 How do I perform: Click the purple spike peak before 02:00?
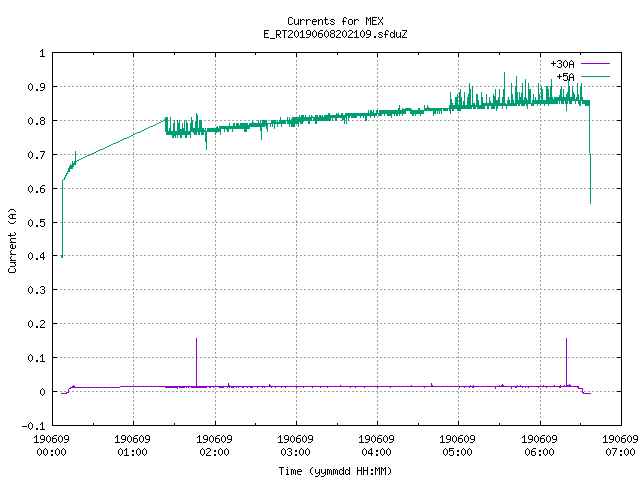(x=196, y=339)
